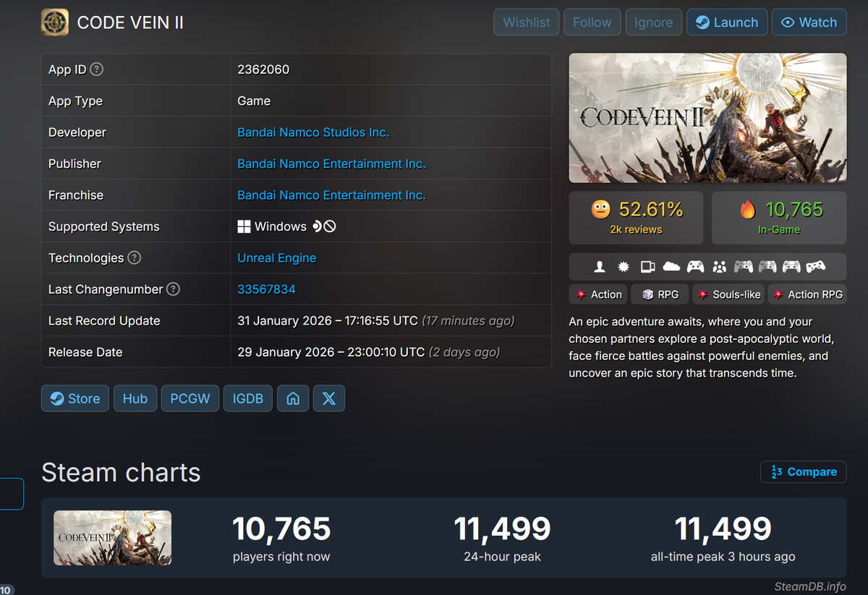
Task: Add CODE VEIN II to Wishlist
Action: pyautogui.click(x=527, y=22)
